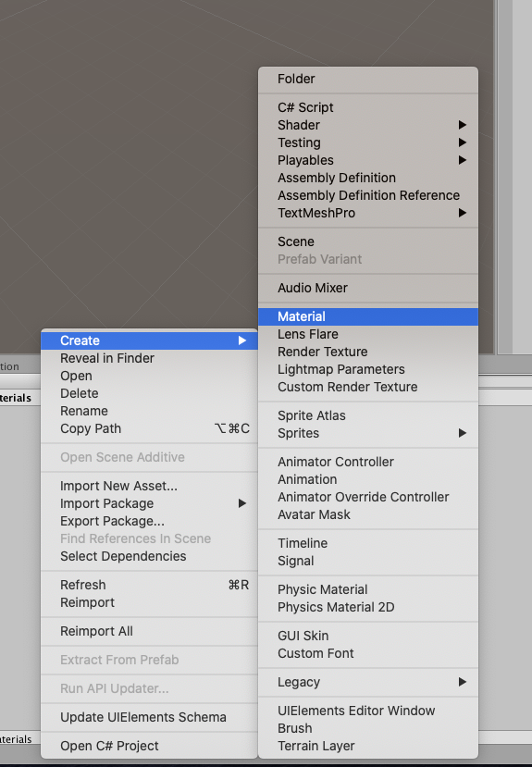Select the highlighted Material entry
Screen dimensions: 532x767
[x=368, y=316]
